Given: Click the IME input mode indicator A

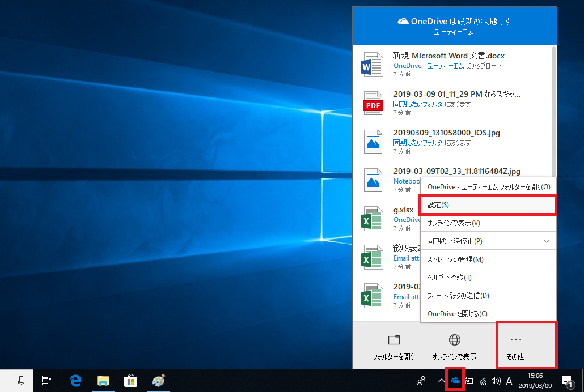Looking at the screenshot, I should click(509, 381).
